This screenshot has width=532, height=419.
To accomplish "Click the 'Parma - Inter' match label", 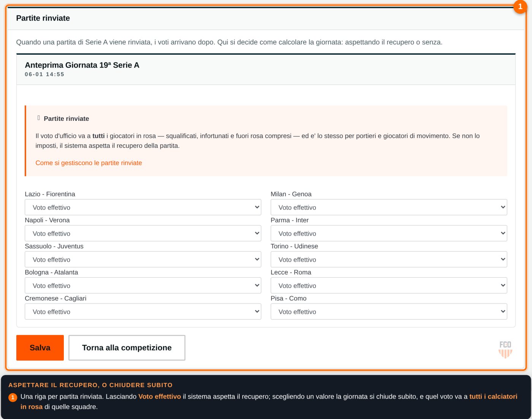I will (x=290, y=220).
